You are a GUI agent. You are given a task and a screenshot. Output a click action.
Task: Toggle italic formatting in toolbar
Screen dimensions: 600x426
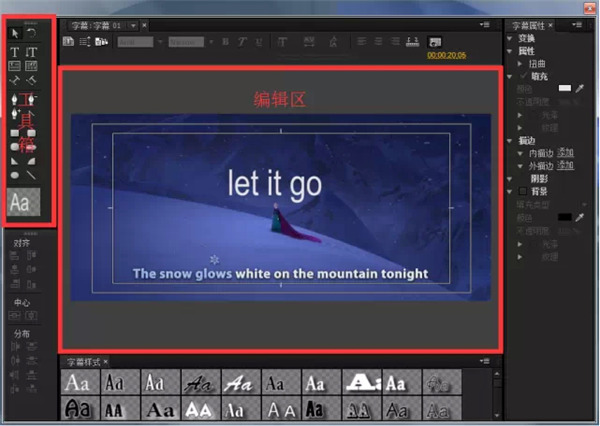click(242, 42)
